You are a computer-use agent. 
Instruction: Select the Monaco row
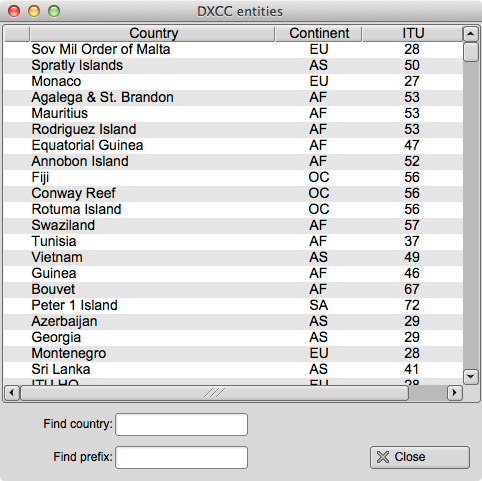point(233,81)
